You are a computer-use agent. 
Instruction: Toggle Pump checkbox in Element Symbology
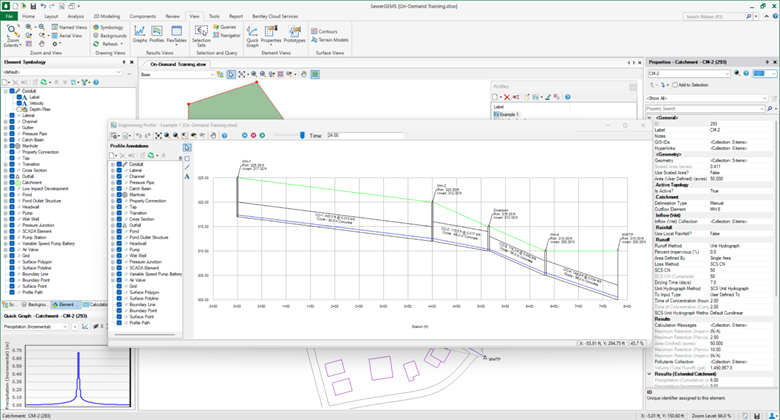(x=12, y=213)
